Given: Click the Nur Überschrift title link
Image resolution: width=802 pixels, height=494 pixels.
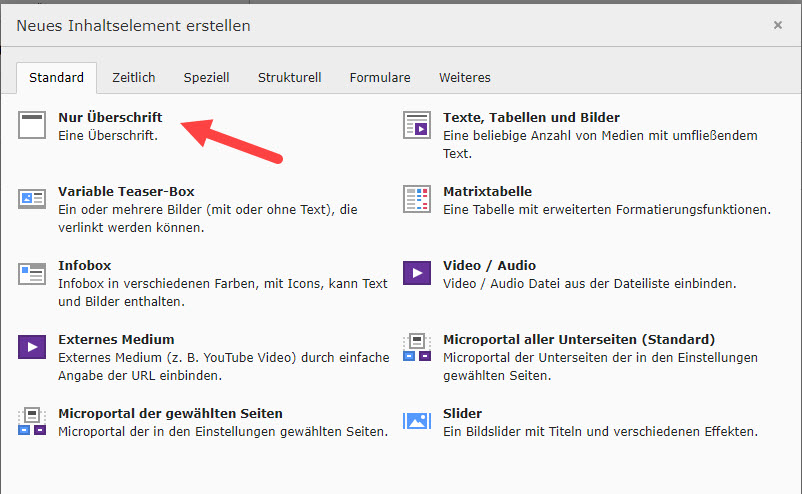Looking at the screenshot, I should click(x=110, y=118).
